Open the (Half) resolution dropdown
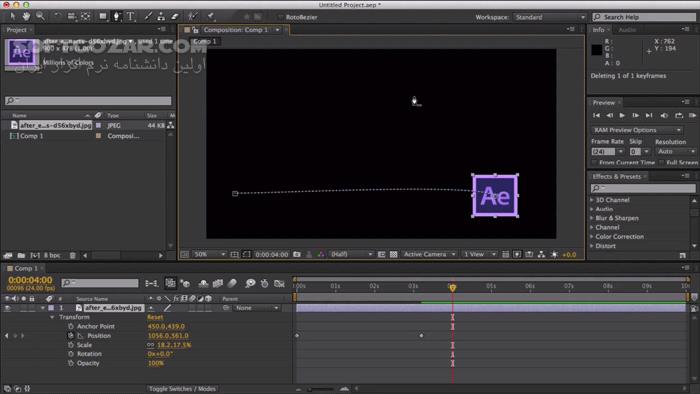 [351, 254]
